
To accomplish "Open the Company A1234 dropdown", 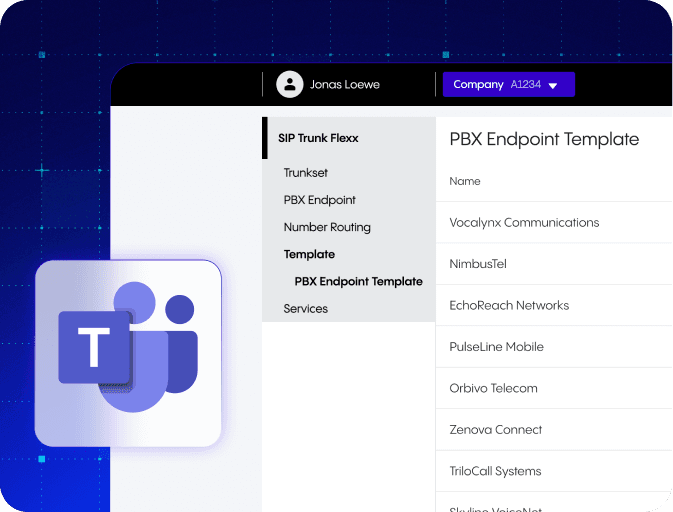I will [509, 85].
